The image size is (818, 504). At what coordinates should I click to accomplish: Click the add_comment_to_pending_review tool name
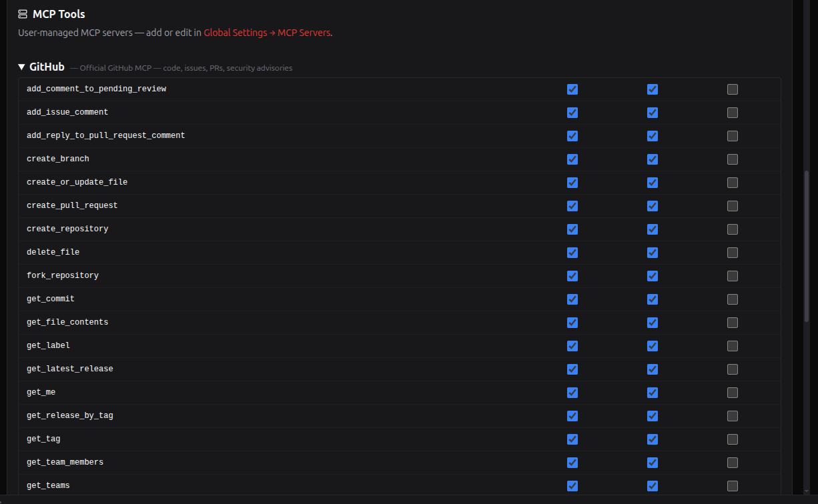click(96, 89)
